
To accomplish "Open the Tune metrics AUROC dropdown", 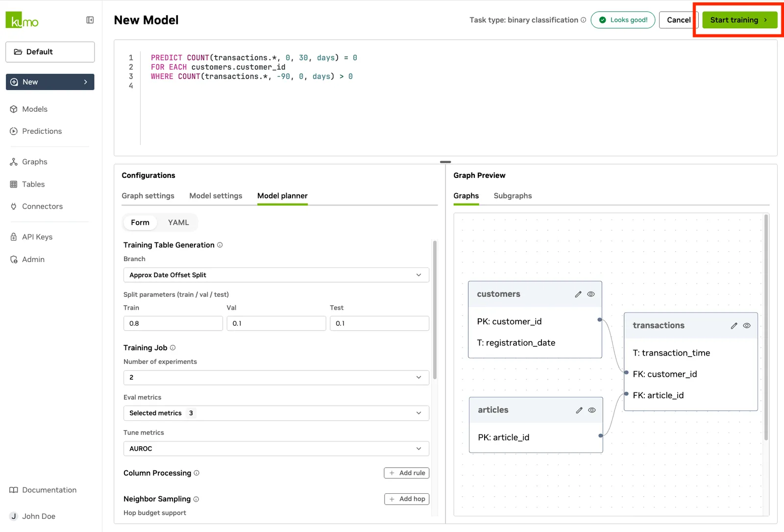I will click(276, 449).
